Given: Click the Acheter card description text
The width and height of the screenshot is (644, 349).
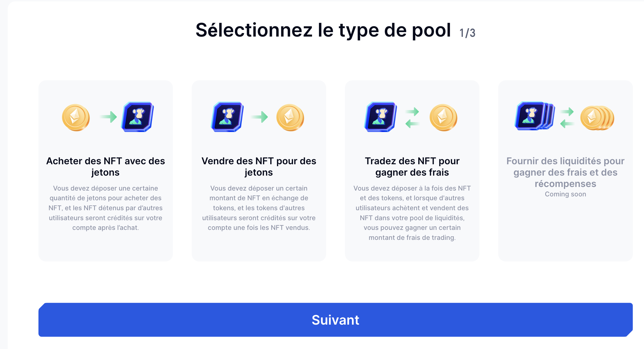Looking at the screenshot, I should click(x=105, y=208).
